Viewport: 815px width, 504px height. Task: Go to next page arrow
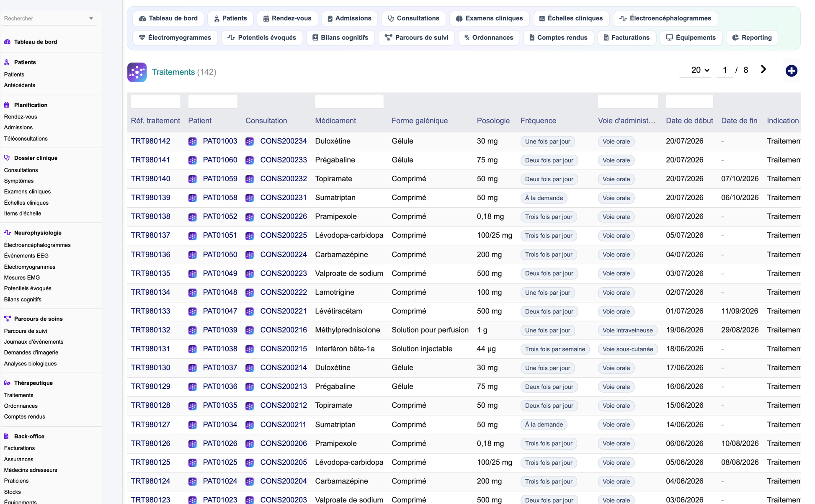[763, 69]
